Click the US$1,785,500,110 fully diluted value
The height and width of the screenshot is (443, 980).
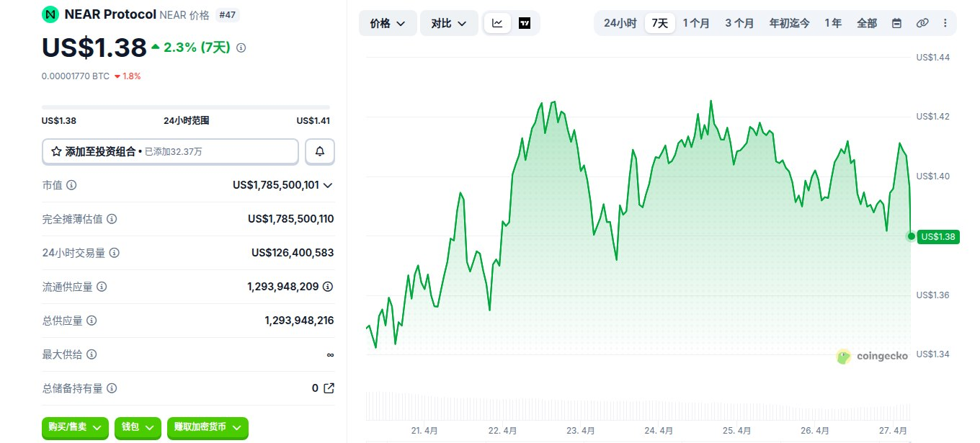point(291,219)
